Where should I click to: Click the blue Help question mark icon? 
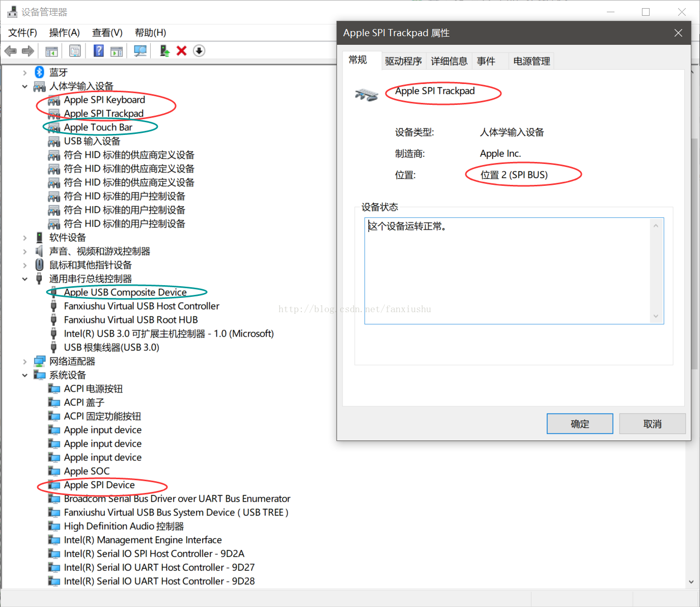pos(99,51)
